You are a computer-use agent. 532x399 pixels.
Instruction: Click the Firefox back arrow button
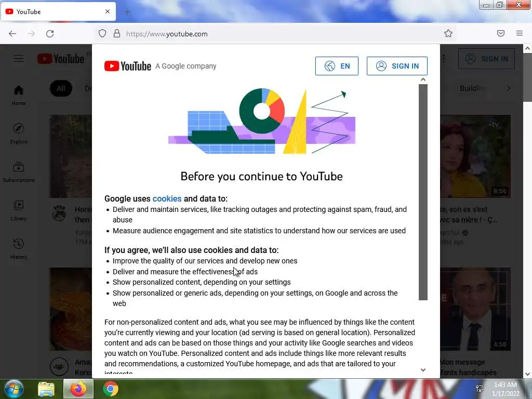12,34
